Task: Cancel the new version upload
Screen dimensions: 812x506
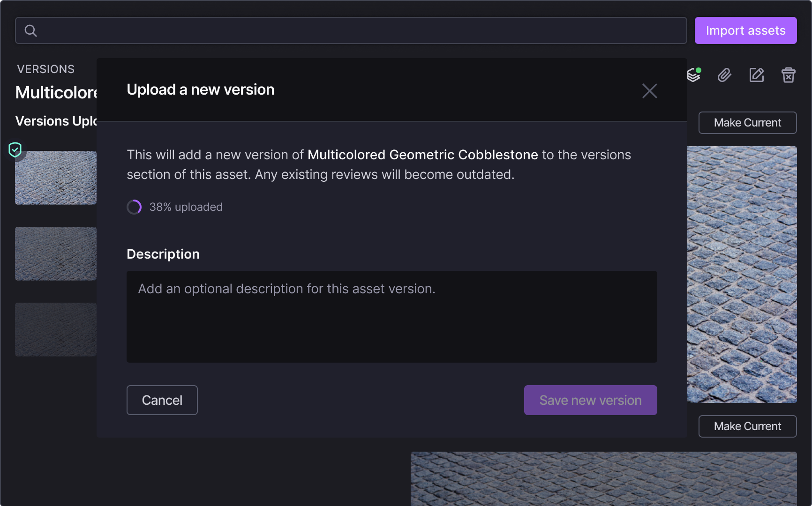Action: tap(162, 400)
